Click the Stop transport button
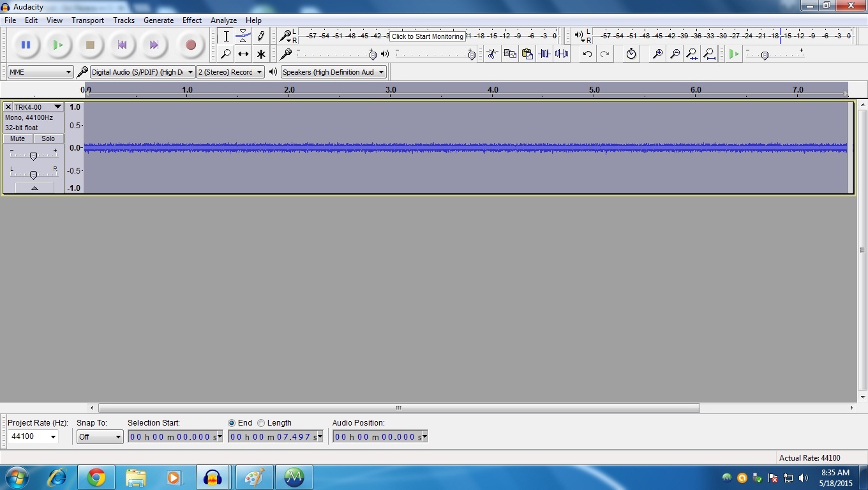This screenshot has height=490, width=868. click(x=90, y=45)
